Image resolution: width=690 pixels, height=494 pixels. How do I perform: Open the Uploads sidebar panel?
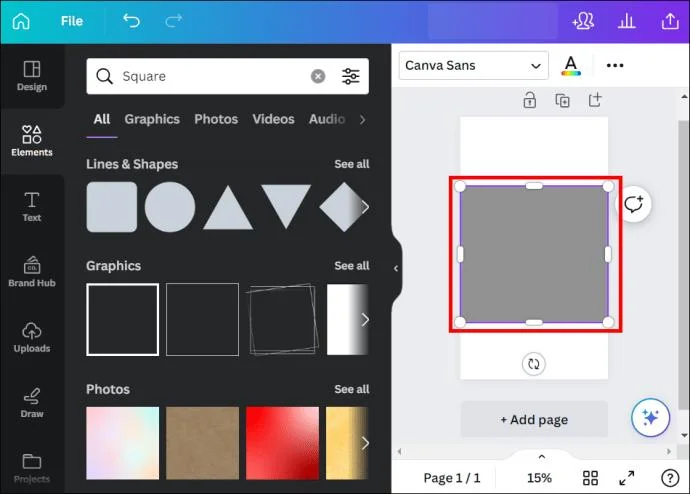pyautogui.click(x=32, y=337)
